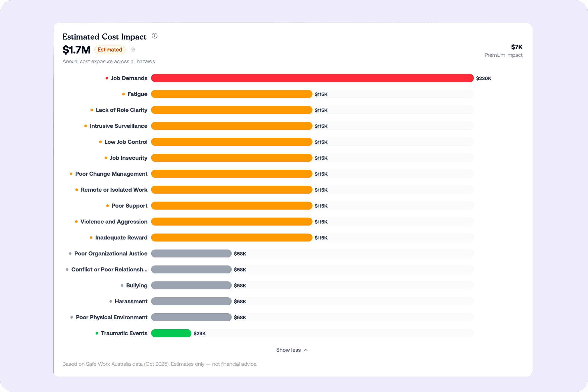
Task: Click the Annual cost exposure subtitle
Action: [x=109, y=62]
